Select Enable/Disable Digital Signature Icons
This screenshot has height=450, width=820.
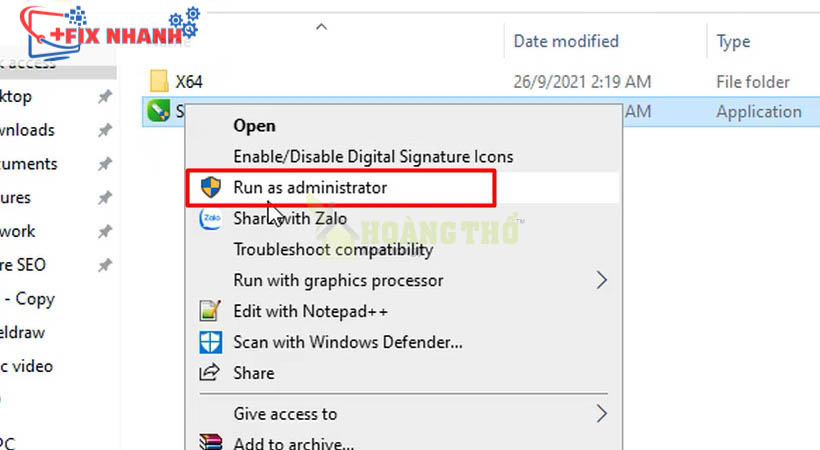click(x=373, y=157)
